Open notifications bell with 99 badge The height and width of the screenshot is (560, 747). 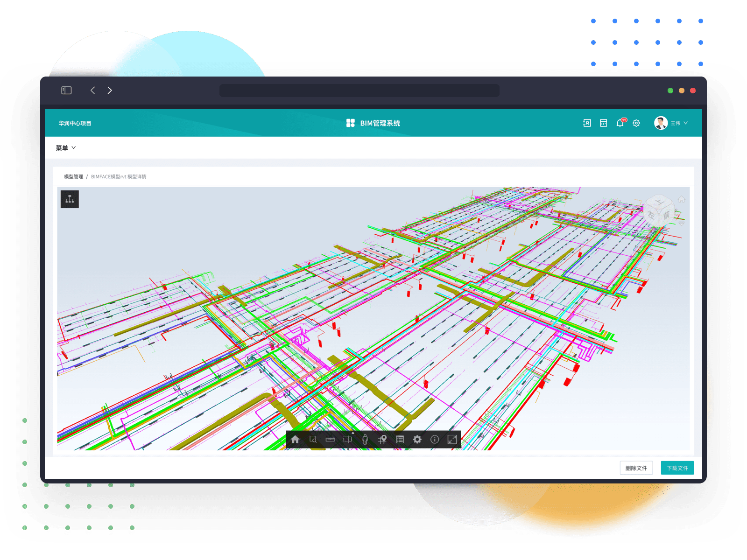(620, 123)
